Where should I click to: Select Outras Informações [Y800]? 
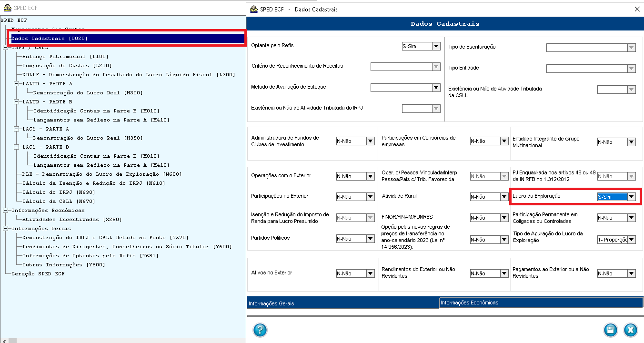pyautogui.click(x=64, y=264)
